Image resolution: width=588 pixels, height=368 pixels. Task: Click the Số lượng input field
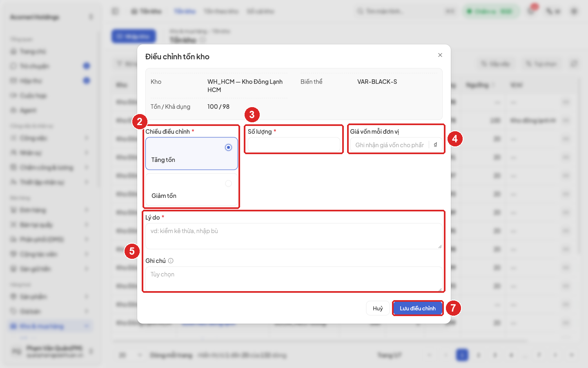[x=294, y=145]
